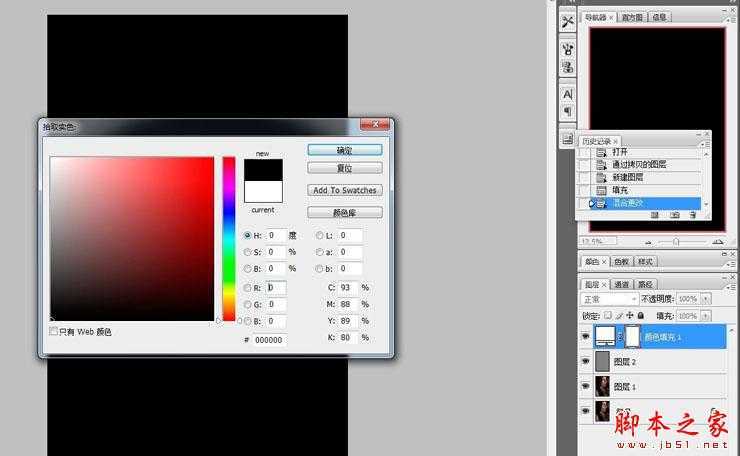This screenshot has height=456, width=740.
Task: Click the white current color swatch
Action: click(x=263, y=192)
